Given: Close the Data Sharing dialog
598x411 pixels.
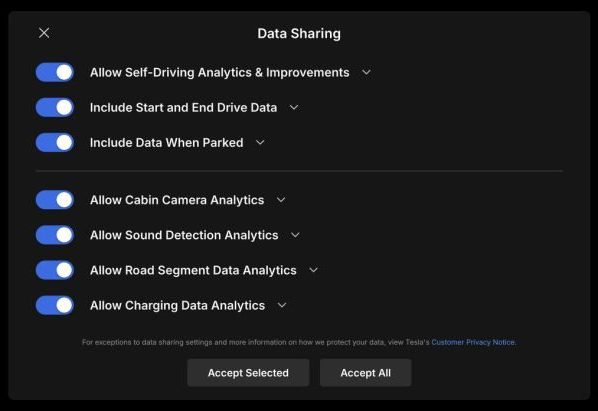Looking at the screenshot, I should [44, 33].
